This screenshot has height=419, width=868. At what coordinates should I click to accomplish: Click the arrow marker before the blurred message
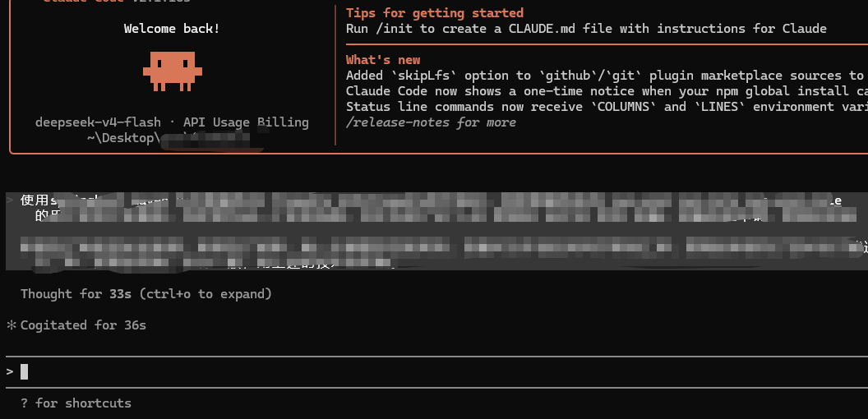(x=10, y=200)
